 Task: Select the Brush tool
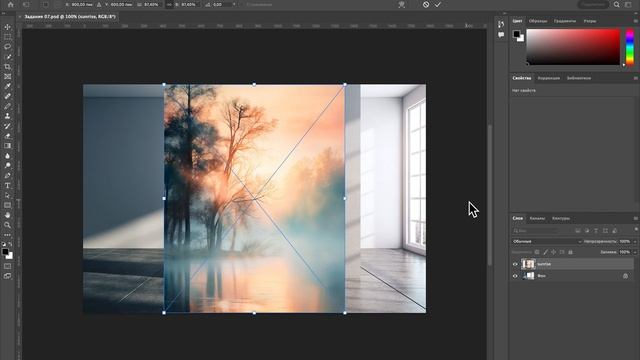(x=7, y=106)
